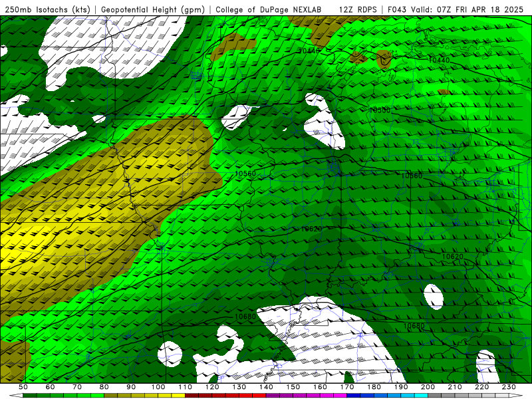
Task: Select the bright yellow swatch just left of 110
Action: click(x=178, y=396)
